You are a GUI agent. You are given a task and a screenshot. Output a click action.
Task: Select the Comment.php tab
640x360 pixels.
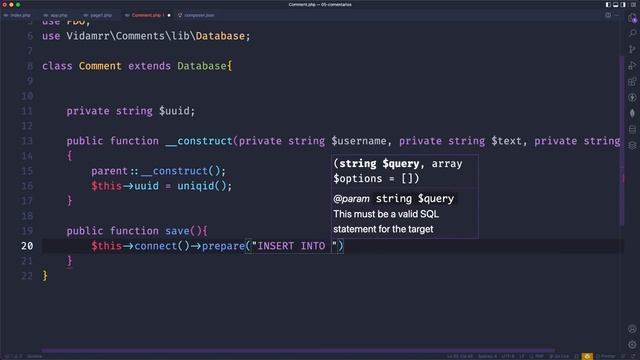point(146,15)
